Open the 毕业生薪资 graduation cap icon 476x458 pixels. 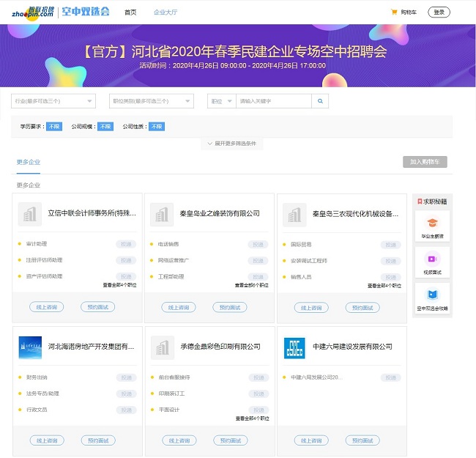point(432,223)
